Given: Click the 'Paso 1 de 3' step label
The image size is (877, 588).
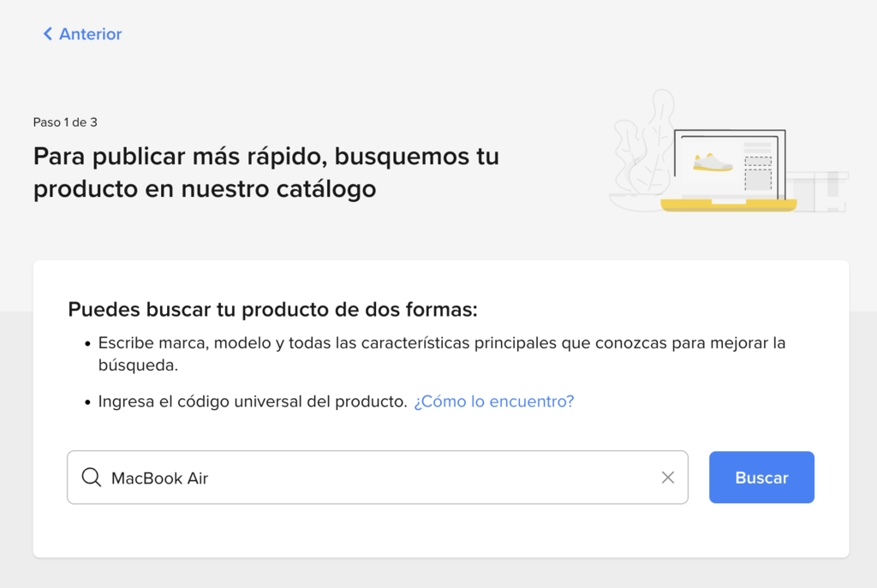Looking at the screenshot, I should [x=65, y=122].
